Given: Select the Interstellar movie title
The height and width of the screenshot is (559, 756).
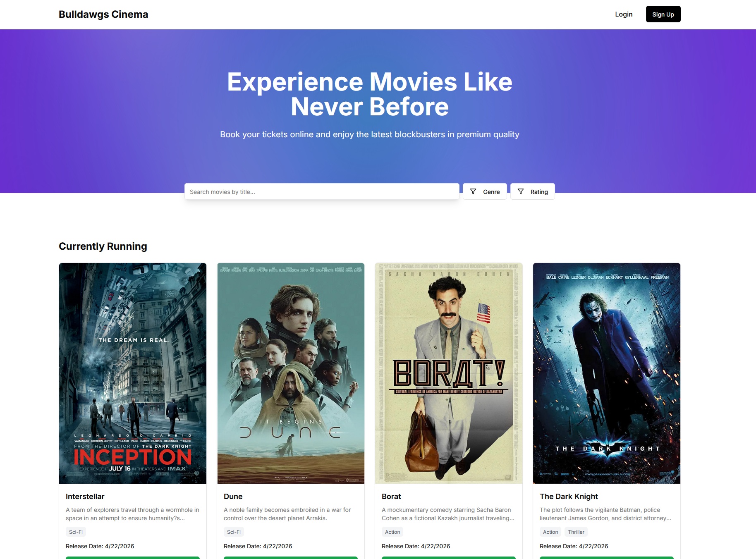Looking at the screenshot, I should [85, 497].
